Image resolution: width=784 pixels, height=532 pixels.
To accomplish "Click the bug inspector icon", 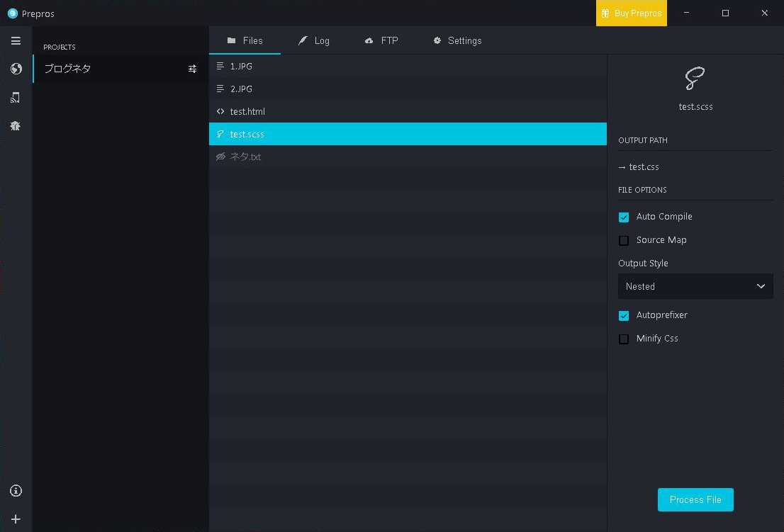I will click(x=16, y=126).
